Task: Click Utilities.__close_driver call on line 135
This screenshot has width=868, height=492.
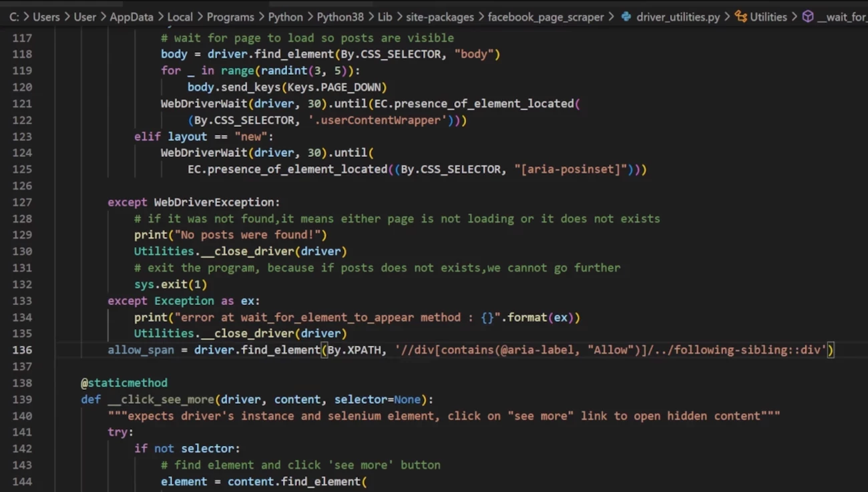Action: coord(240,333)
